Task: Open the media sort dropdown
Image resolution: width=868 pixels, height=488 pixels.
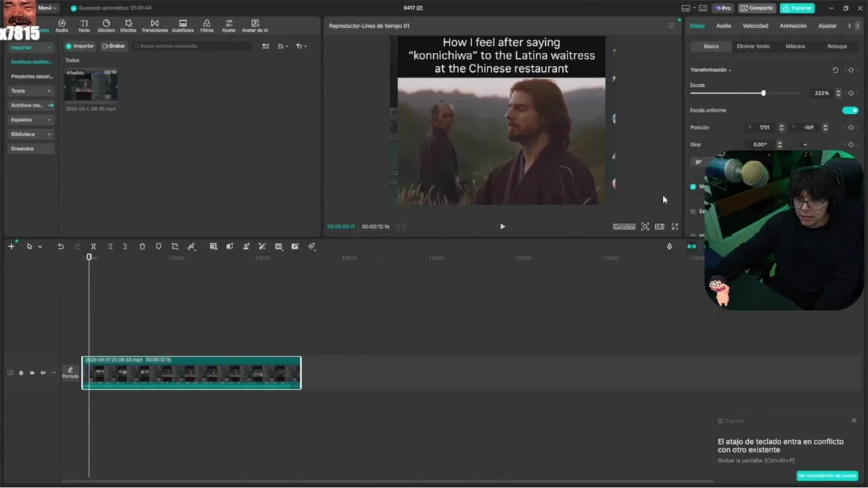Action: click(x=283, y=46)
